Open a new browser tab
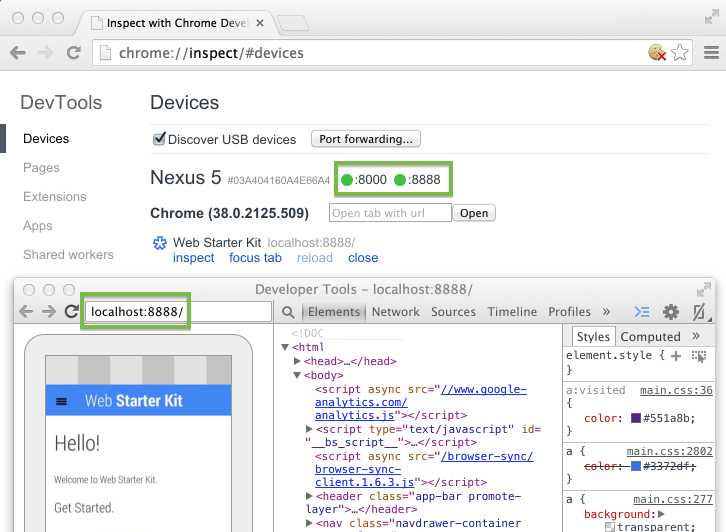 [292, 23]
